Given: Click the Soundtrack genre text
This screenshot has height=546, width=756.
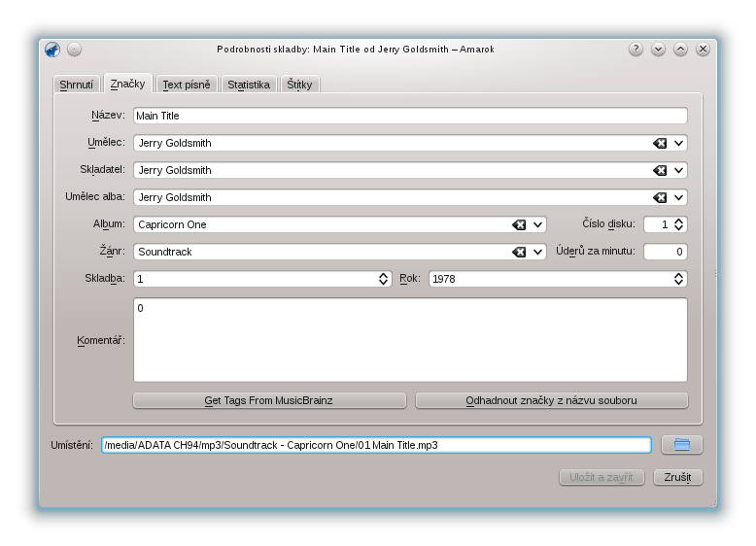Looking at the screenshot, I should (165, 252).
